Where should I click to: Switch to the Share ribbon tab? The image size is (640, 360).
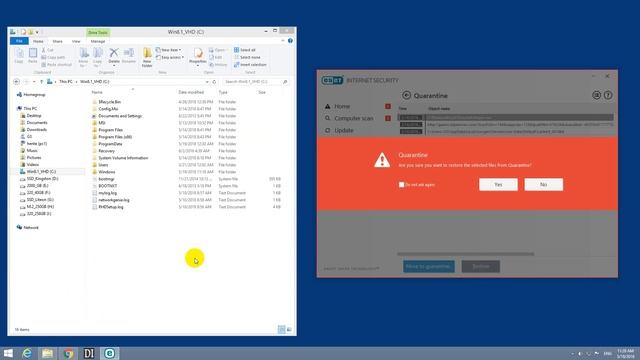coord(58,41)
